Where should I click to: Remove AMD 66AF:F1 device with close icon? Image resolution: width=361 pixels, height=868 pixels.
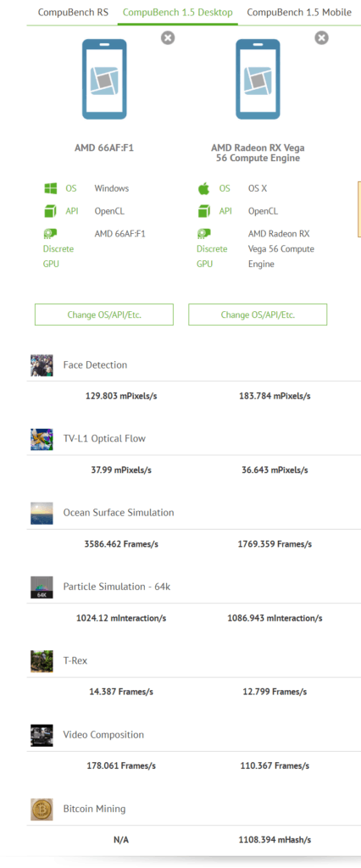(x=169, y=37)
